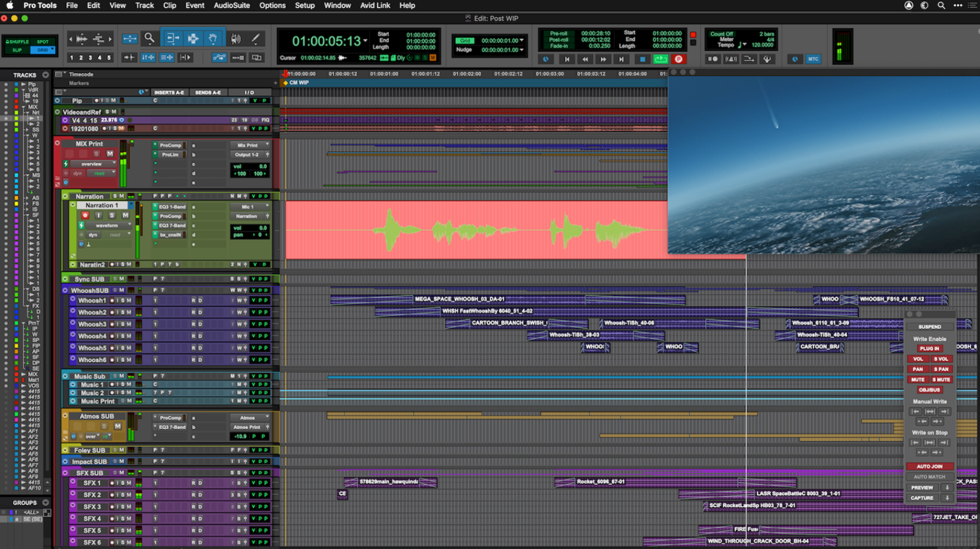Click the Rewind transport button
The height and width of the screenshot is (549, 980).
tap(585, 59)
